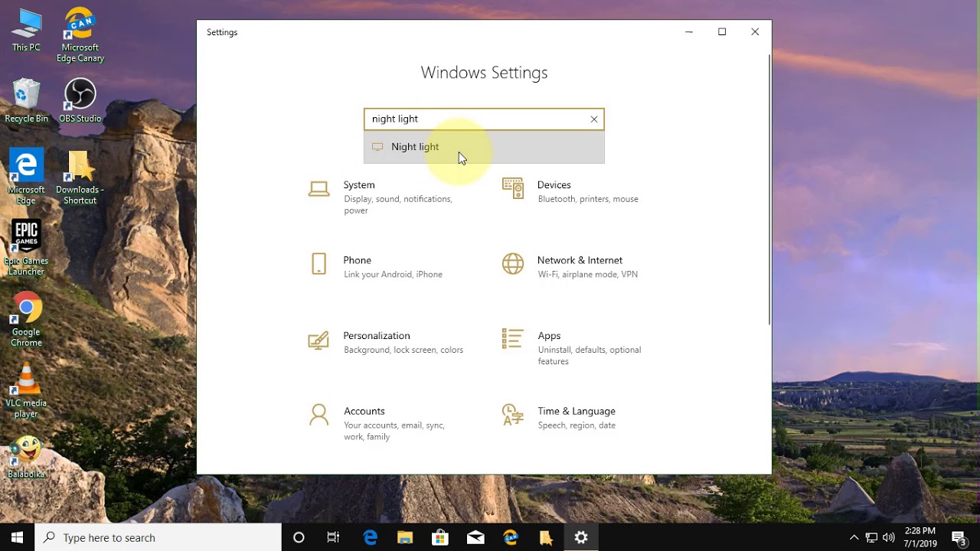This screenshot has height=551, width=980.
Task: Open Task View in taskbar
Action: point(333,537)
